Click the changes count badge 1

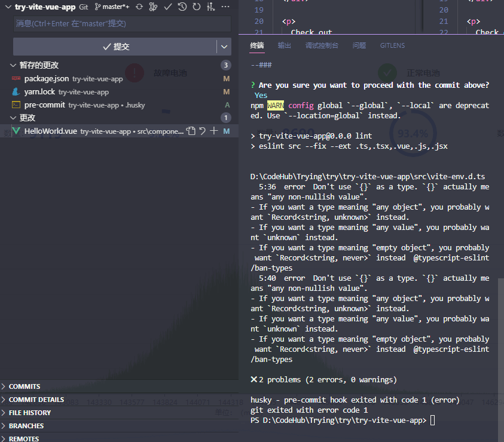(x=226, y=118)
